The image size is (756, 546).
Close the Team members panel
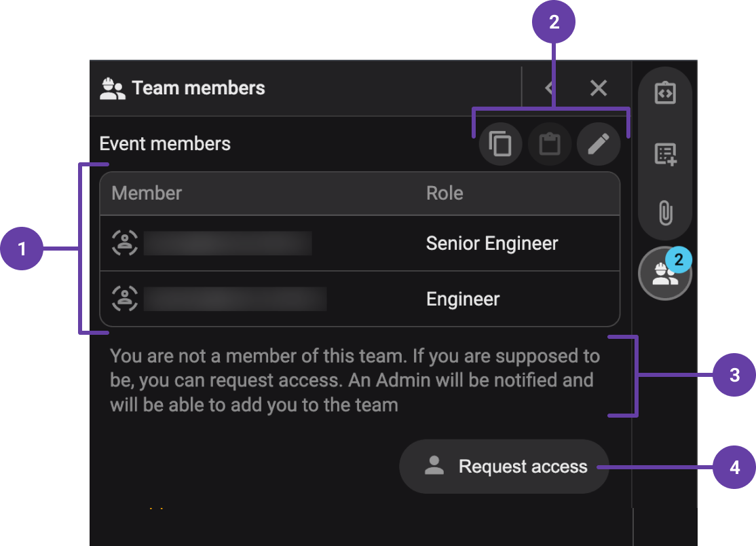598,87
